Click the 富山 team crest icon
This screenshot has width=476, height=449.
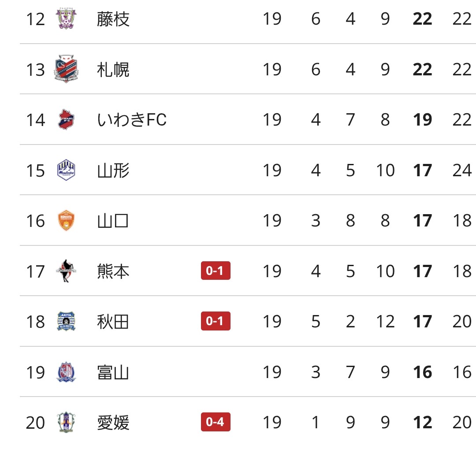(x=66, y=372)
